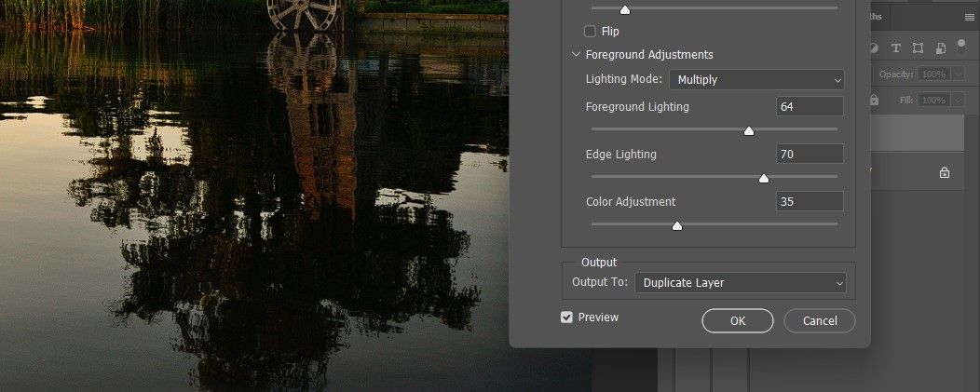Enable the Flip checkbox

[x=590, y=31]
